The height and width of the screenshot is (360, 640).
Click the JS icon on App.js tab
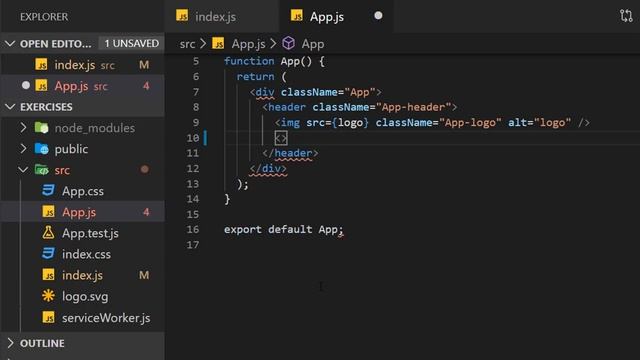click(297, 16)
